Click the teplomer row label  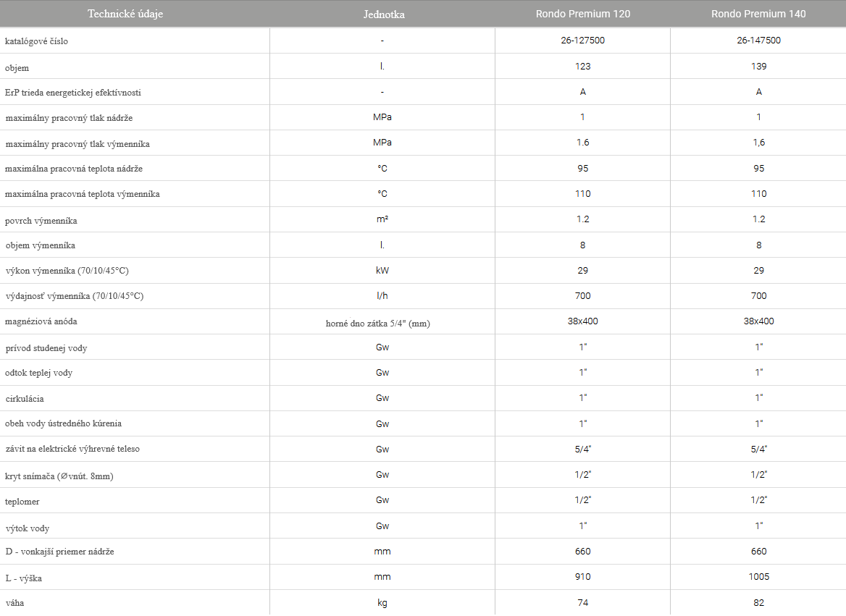point(22,502)
